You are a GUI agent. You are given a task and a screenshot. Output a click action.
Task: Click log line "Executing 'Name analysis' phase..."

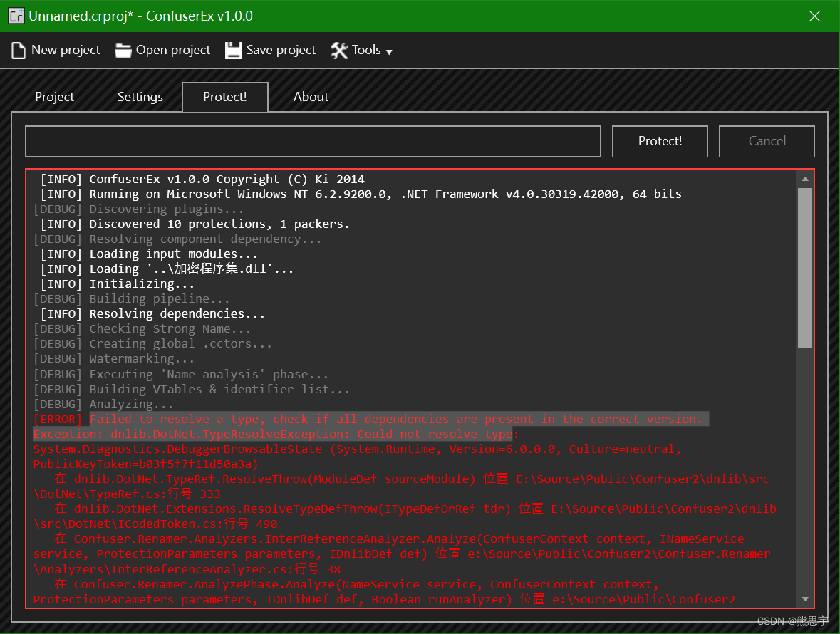[180, 375]
